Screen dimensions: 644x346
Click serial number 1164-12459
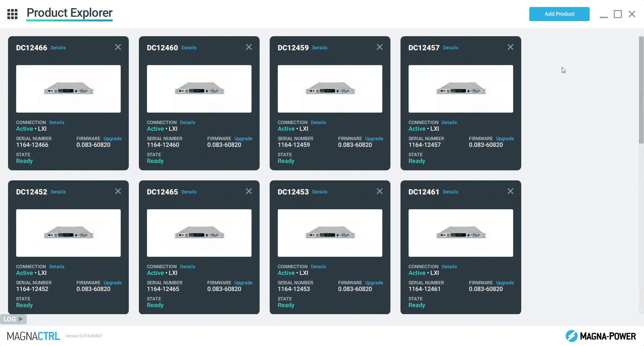[x=294, y=145]
